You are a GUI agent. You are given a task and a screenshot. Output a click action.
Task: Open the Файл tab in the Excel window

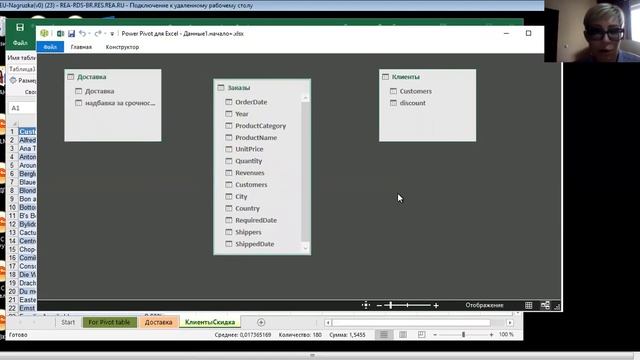pyautogui.click(x=20, y=43)
